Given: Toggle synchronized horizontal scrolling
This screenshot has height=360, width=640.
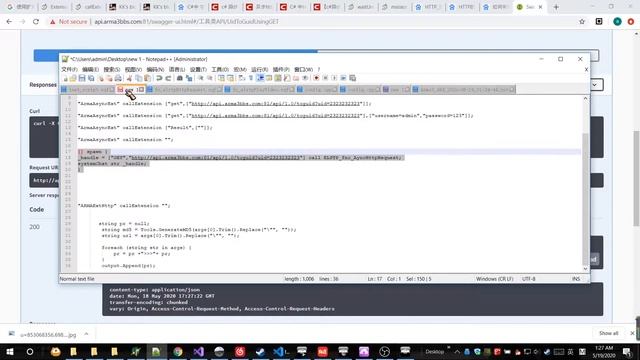Looking at the screenshot, I should [230, 78].
